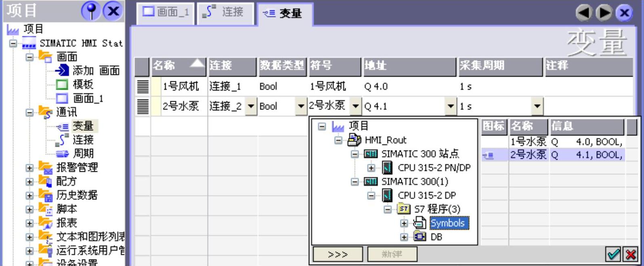Click the 脚本 folder icon
This screenshot has width=644, height=266.
46,210
